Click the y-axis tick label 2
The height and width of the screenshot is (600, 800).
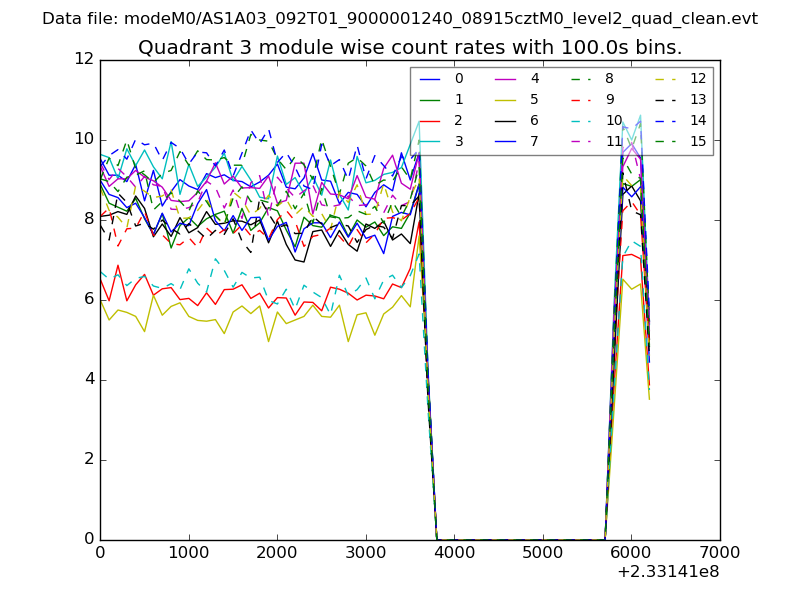point(89,459)
